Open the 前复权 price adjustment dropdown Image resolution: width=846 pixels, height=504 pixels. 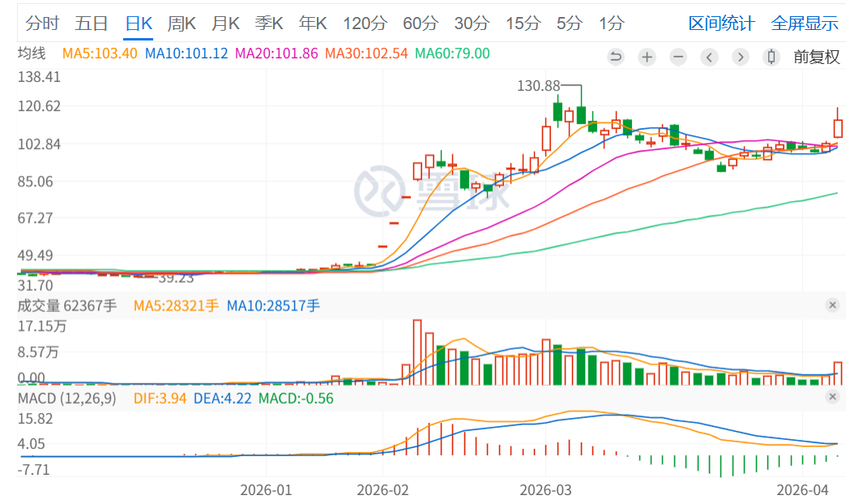(817, 57)
